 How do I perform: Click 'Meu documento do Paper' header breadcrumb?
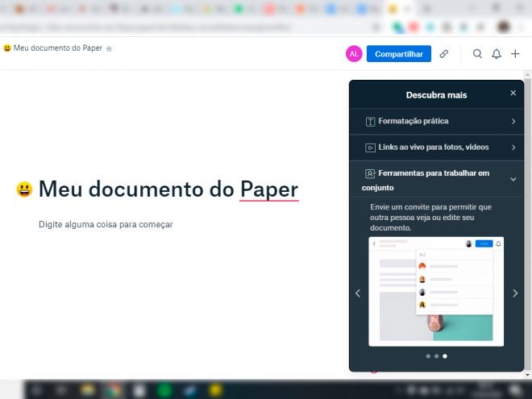coord(58,48)
